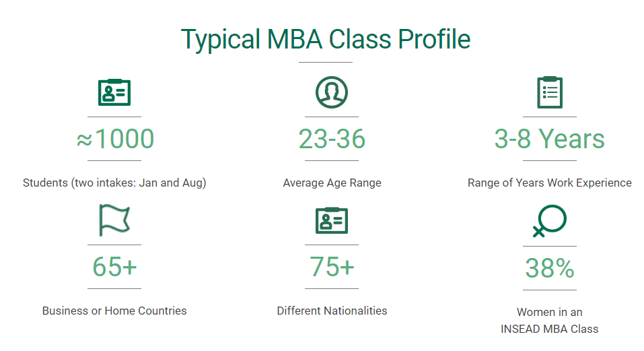
Task: Click the female gender symbol icon
Action: [x=549, y=222]
